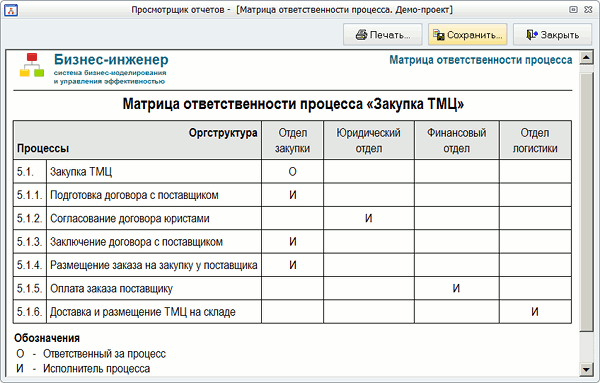
Task: Click the 'И' cell in row 5.1.3.
Action: 292,242
